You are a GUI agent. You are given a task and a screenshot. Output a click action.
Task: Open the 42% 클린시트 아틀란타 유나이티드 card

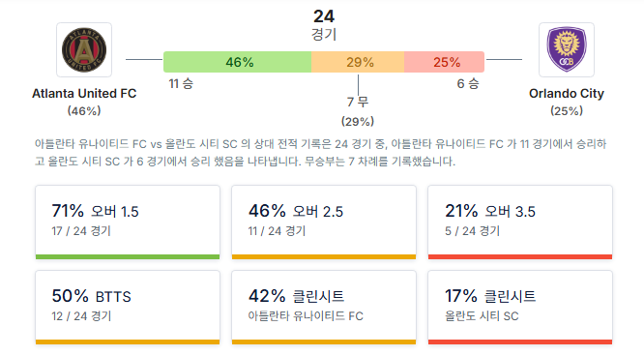(324, 307)
